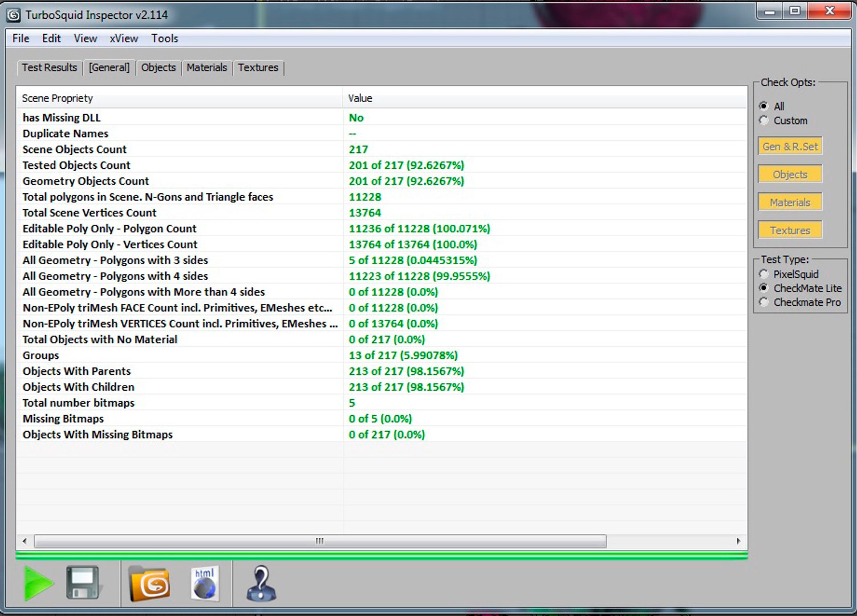Switch to the [General] tab
Image resolution: width=857 pixels, height=616 pixels.
pyautogui.click(x=109, y=67)
